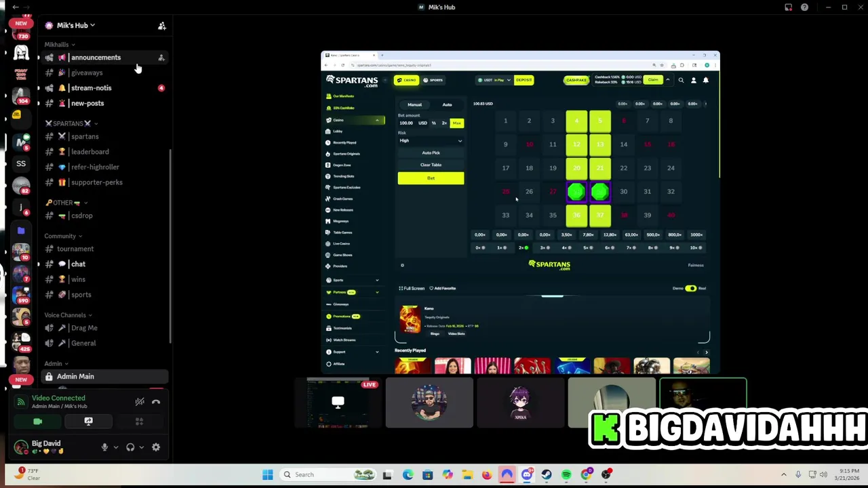This screenshot has width=868, height=488.
Task: Click the Bet button in streamed Keno
Action: (431, 178)
